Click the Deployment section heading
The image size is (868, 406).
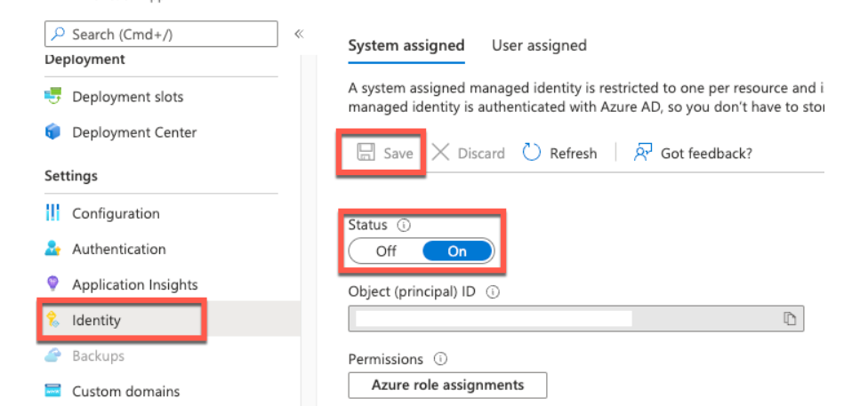[x=84, y=59]
